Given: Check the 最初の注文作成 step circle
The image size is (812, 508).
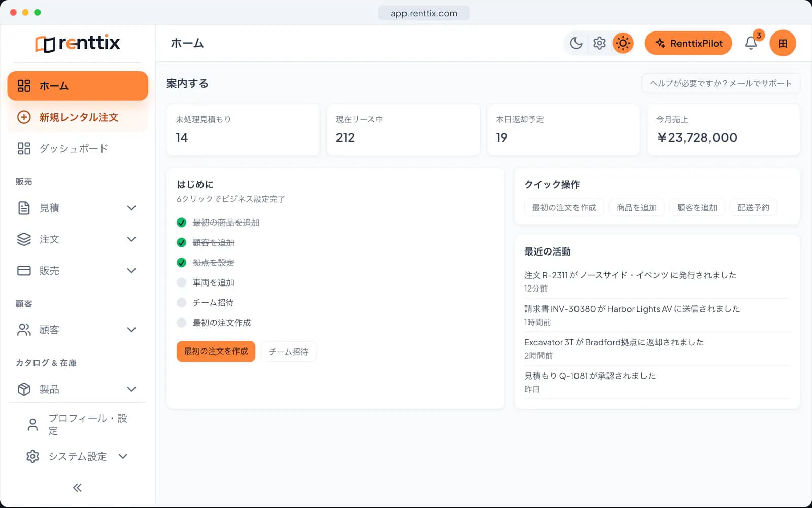Looking at the screenshot, I should point(181,323).
